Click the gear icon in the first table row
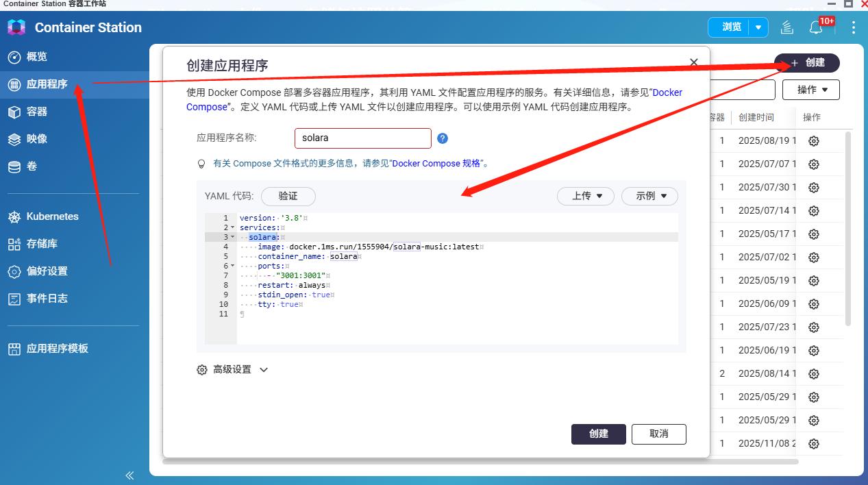868x485 pixels. click(813, 140)
